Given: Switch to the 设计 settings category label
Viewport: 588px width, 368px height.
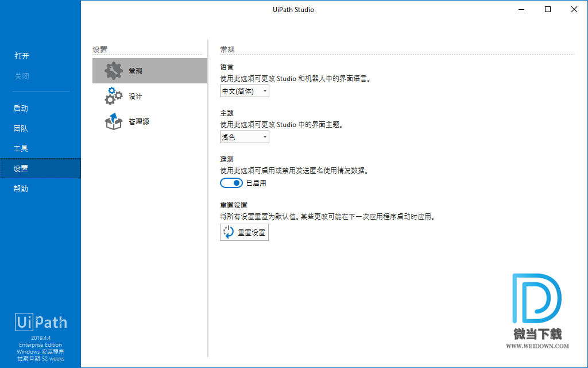Looking at the screenshot, I should [x=136, y=97].
